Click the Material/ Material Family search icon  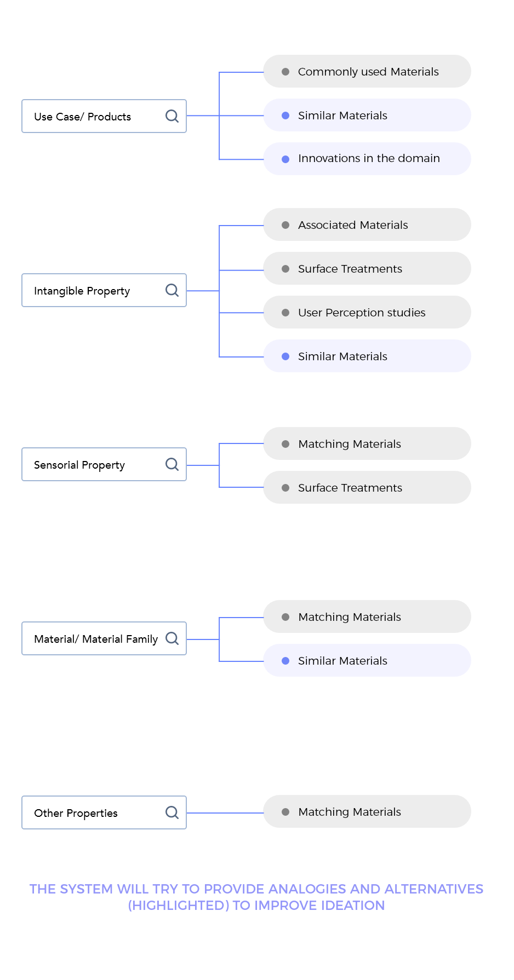click(x=172, y=638)
